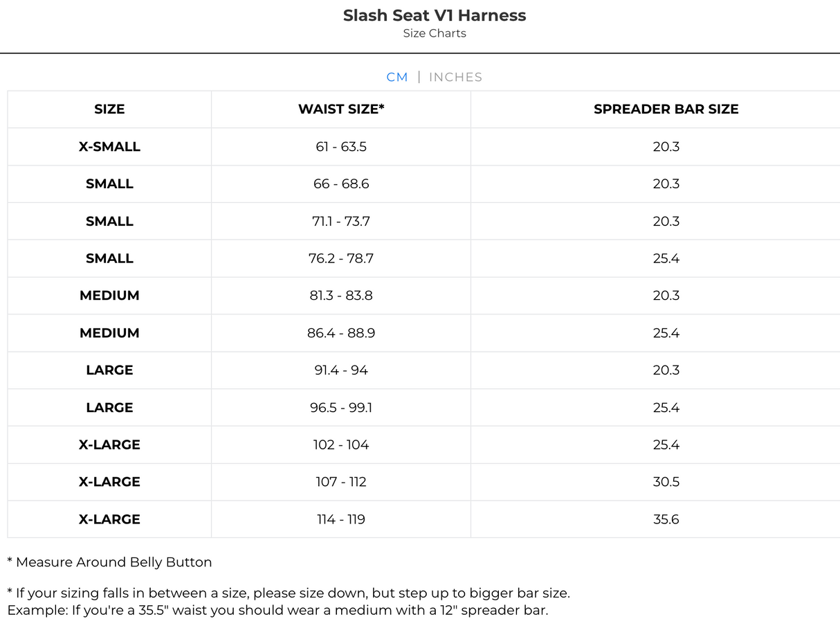Click the Measure Around Belly Button note
The height and width of the screenshot is (637, 840).
point(109,562)
